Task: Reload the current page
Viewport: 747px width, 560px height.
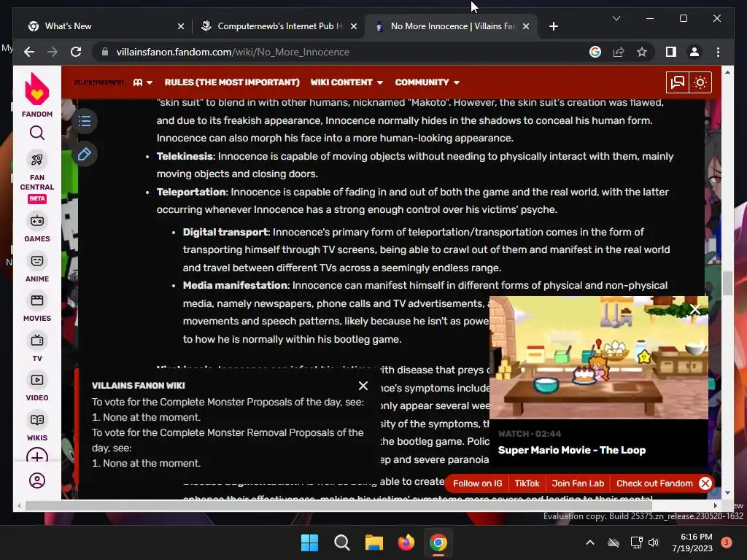Action: [76, 52]
